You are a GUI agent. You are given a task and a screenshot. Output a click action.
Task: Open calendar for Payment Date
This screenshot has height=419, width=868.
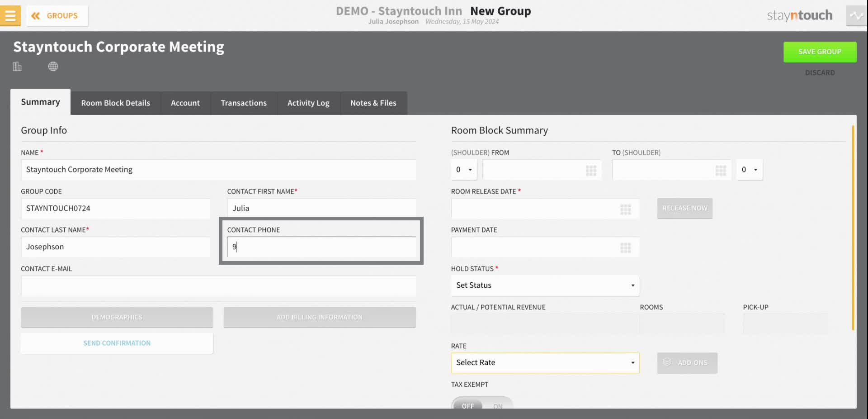pyautogui.click(x=625, y=248)
